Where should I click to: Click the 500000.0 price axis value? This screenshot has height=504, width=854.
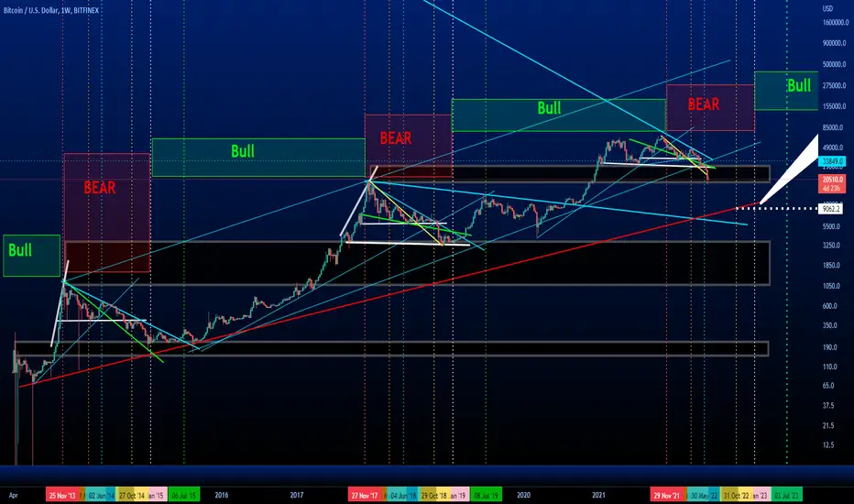[x=835, y=64]
